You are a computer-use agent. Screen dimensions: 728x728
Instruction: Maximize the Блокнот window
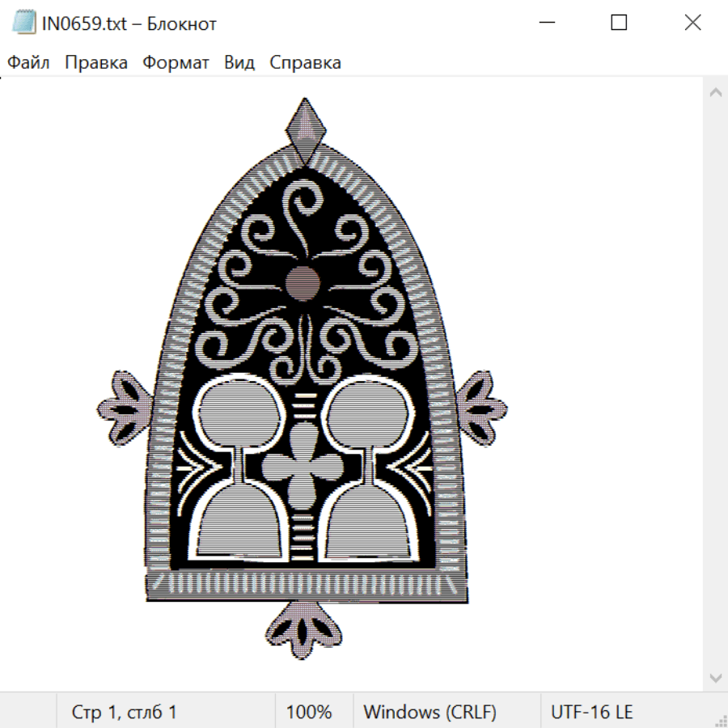click(x=619, y=23)
